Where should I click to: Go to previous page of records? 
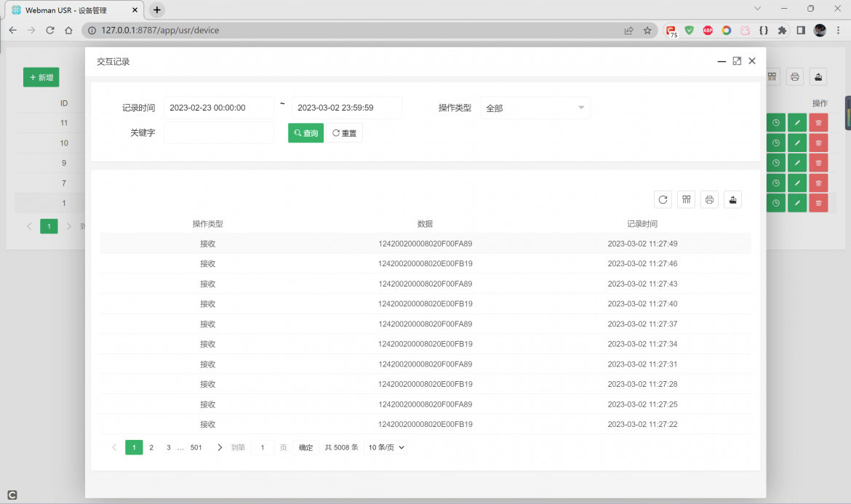point(114,447)
